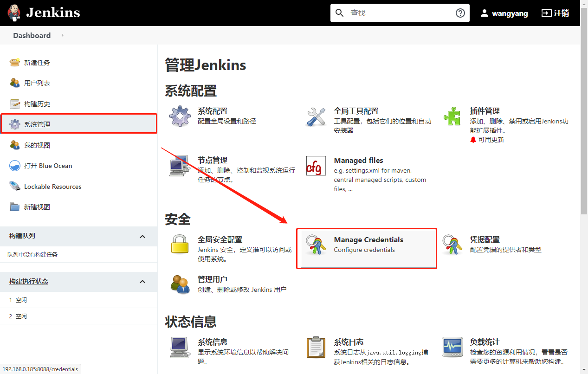Click the 构建执行状态 header link

(x=29, y=282)
